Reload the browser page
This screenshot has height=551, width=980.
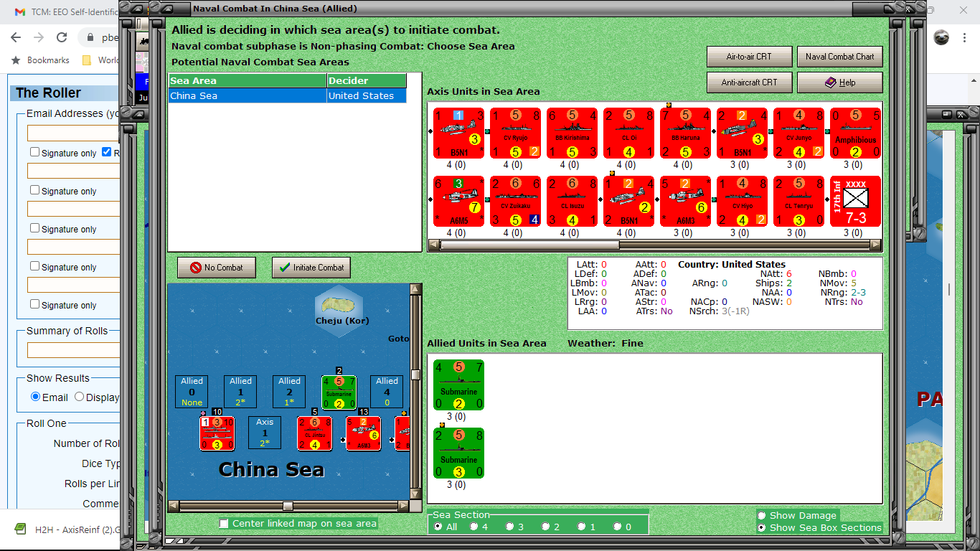coord(62,37)
